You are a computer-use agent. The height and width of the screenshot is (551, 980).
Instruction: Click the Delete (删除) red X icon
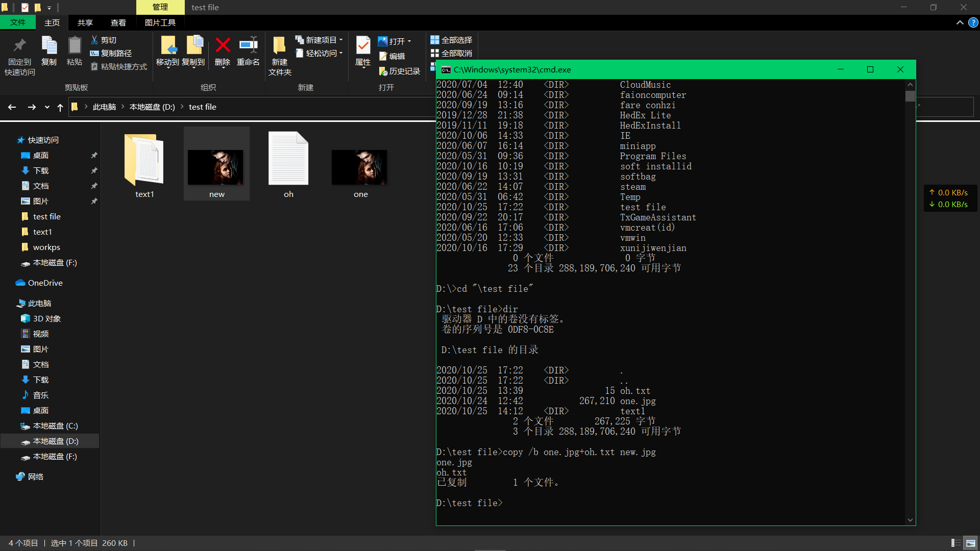223,46
